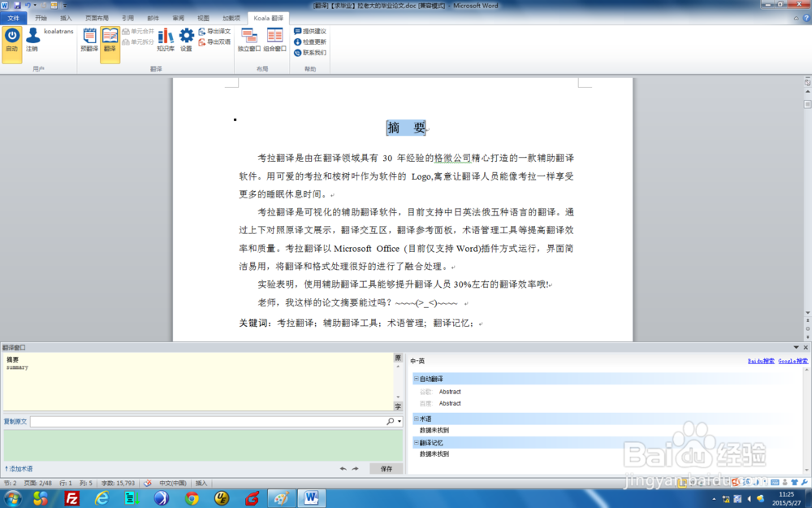The image size is (812, 508).
Task: Click the magnifier search icon
Action: [390, 421]
